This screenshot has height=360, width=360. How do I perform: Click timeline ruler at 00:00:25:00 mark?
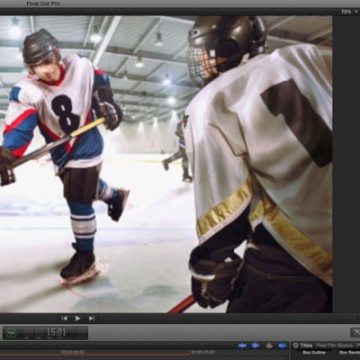(203, 352)
